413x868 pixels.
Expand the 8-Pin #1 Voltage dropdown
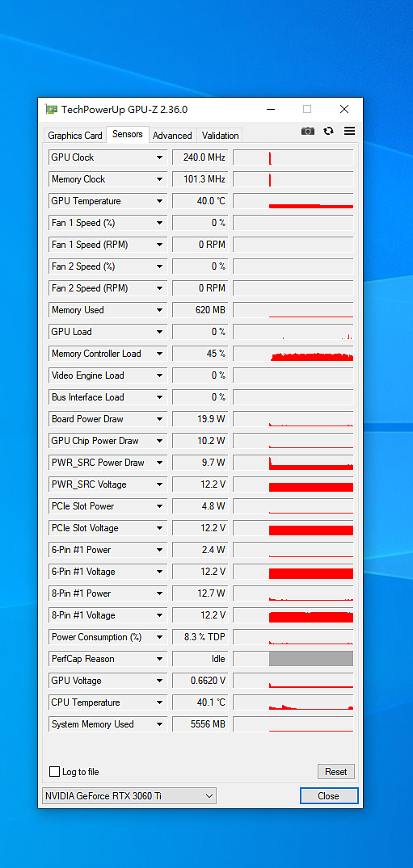click(160, 615)
